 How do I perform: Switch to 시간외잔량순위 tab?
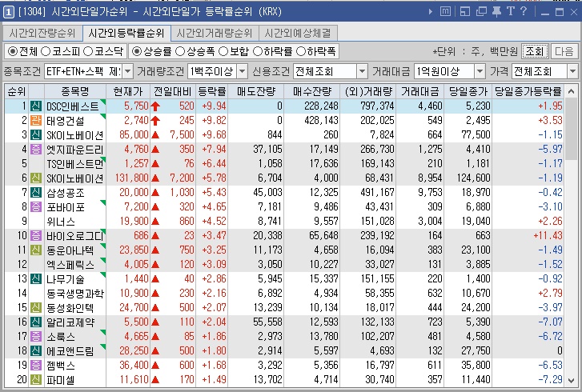pyautogui.click(x=42, y=34)
